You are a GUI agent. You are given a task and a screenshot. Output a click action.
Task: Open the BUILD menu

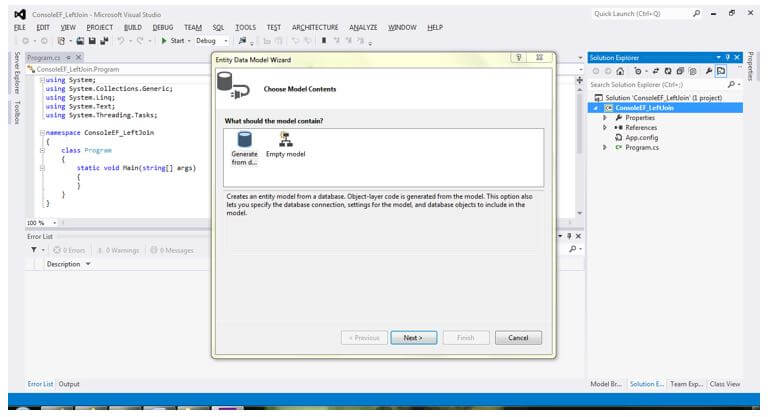132,28
